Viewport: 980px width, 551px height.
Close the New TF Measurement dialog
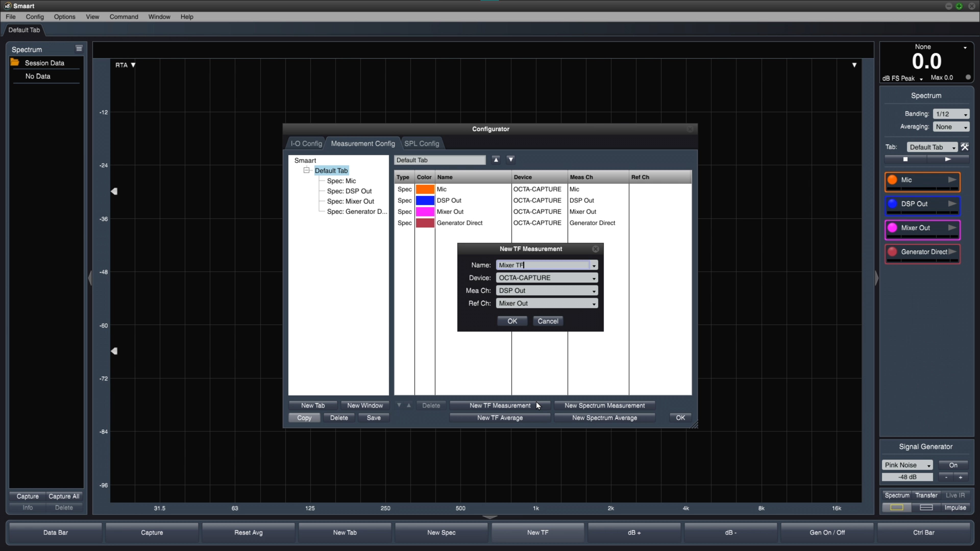(595, 249)
